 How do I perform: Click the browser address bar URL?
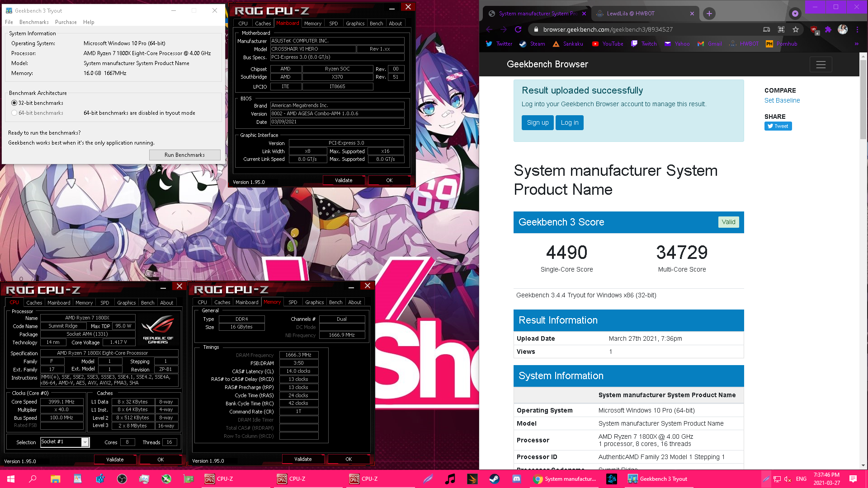(608, 29)
